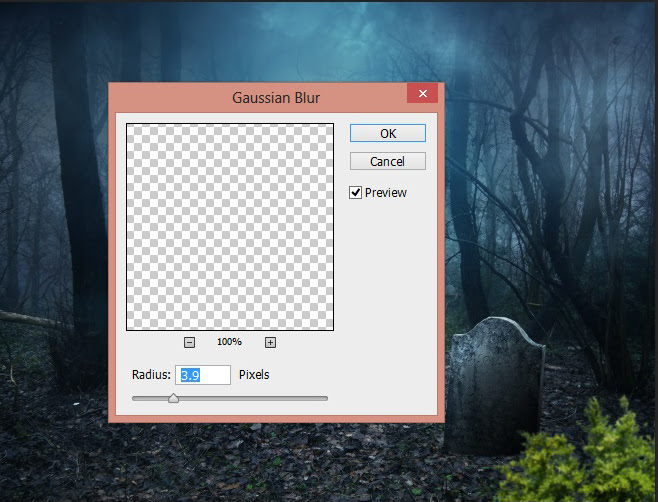Zoom out the blur preview
Viewport: 658px width, 502px height.
[189, 343]
